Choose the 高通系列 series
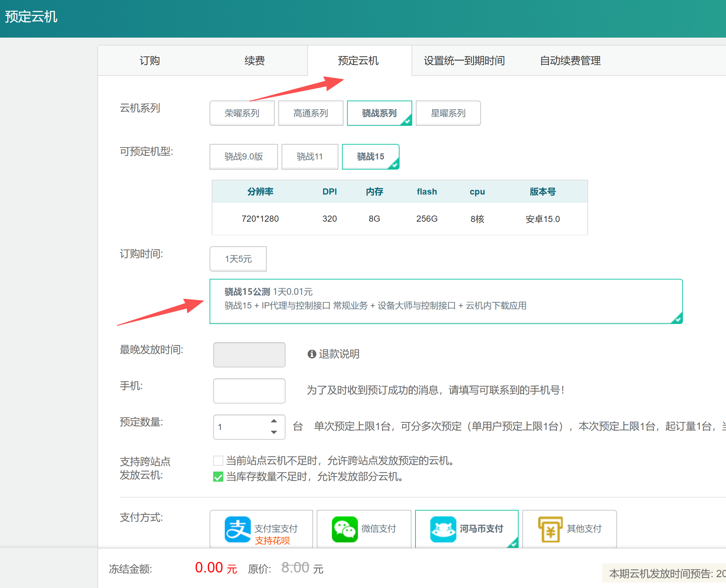 tap(311, 113)
